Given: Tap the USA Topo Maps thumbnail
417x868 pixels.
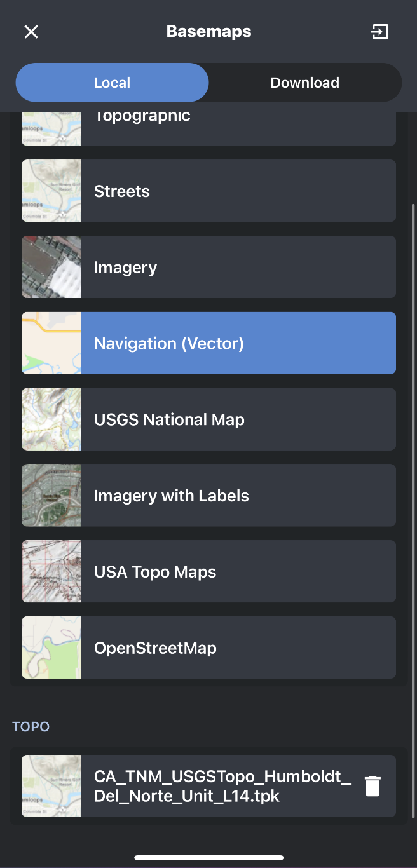Looking at the screenshot, I should coord(51,572).
